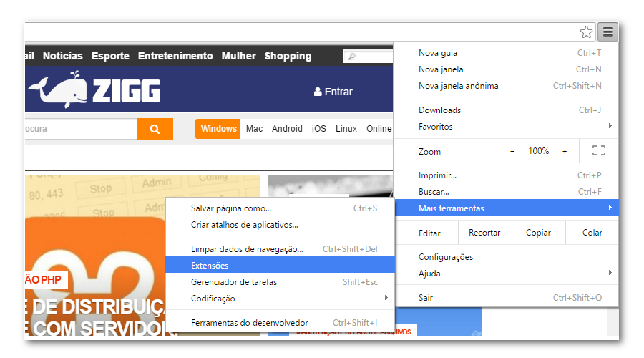The image size is (644, 358).
Task: Open Downloads from the menu
Action: 506,110
